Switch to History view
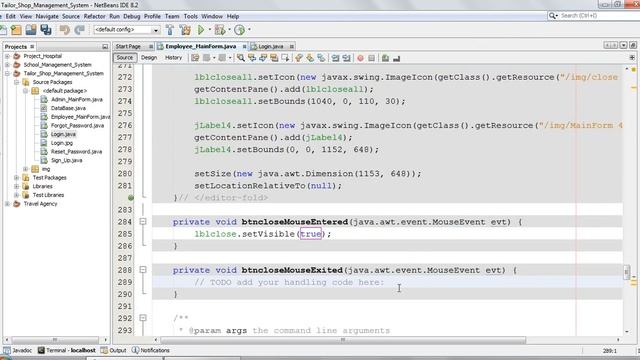This screenshot has height=360, width=640. click(173, 58)
